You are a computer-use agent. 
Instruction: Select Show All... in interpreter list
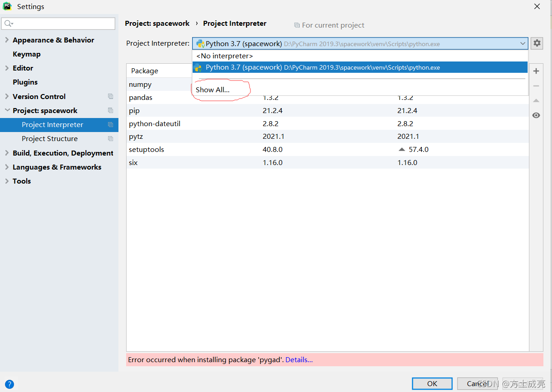pyautogui.click(x=212, y=90)
